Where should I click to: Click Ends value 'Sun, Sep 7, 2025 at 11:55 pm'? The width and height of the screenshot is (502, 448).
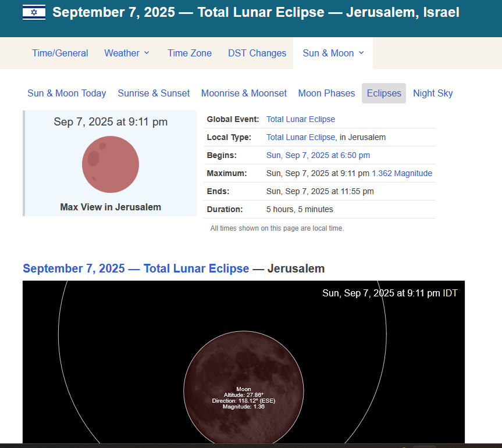click(x=320, y=191)
